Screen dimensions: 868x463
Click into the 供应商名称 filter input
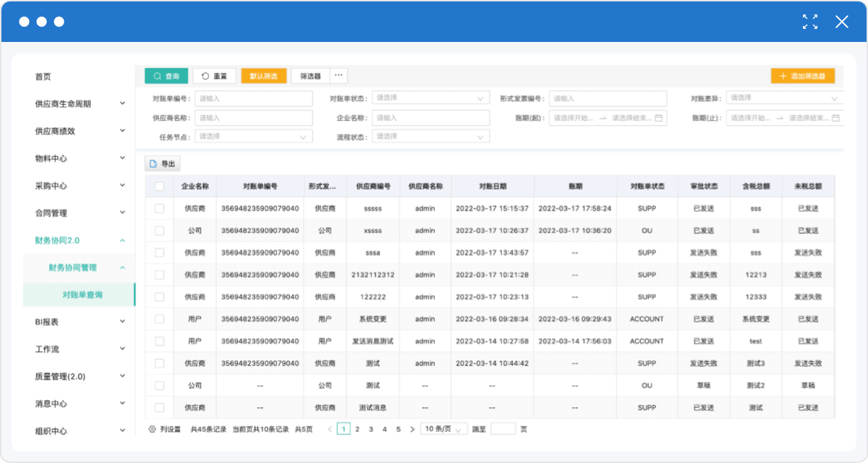(x=254, y=118)
